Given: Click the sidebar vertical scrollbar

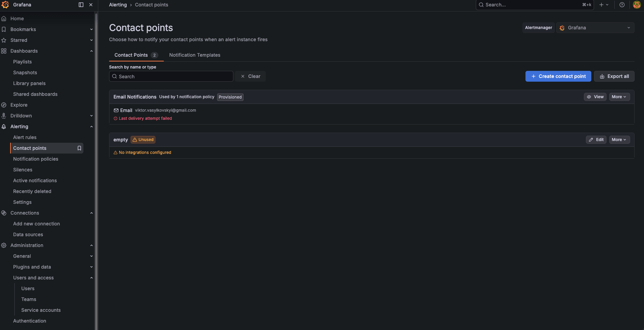Looking at the screenshot, I should [x=96, y=171].
